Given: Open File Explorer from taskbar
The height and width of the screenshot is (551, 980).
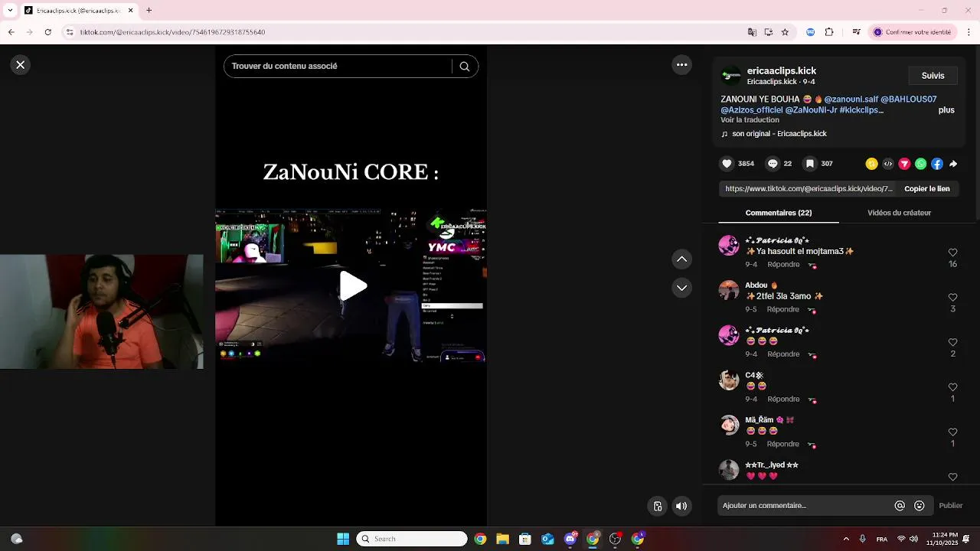Looking at the screenshot, I should (502, 539).
